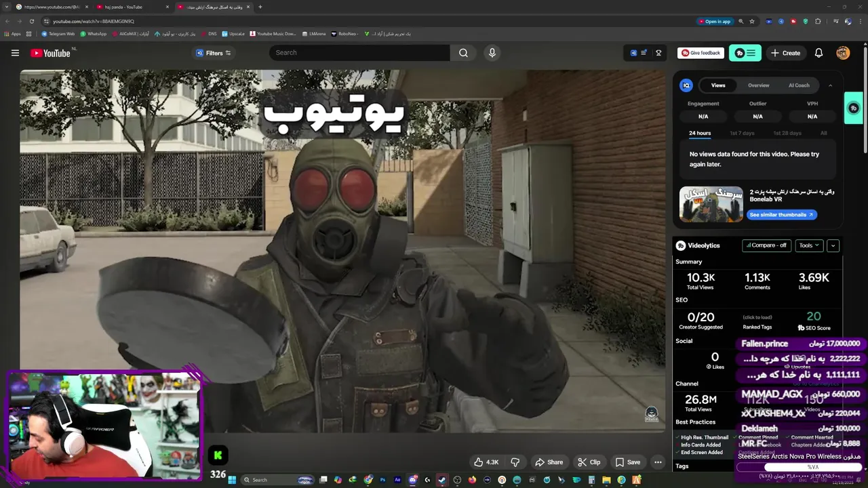
Task: Open the YouTube hamburger guide menu
Action: [x=15, y=53]
